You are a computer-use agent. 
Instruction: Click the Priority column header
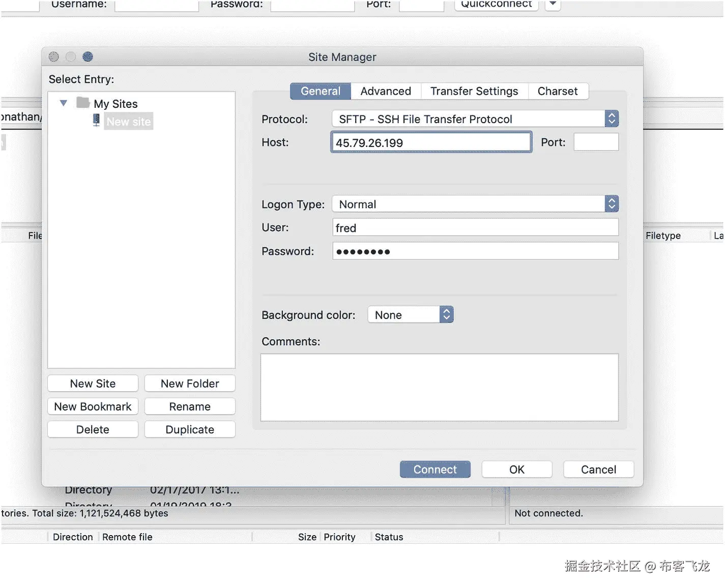(x=339, y=537)
